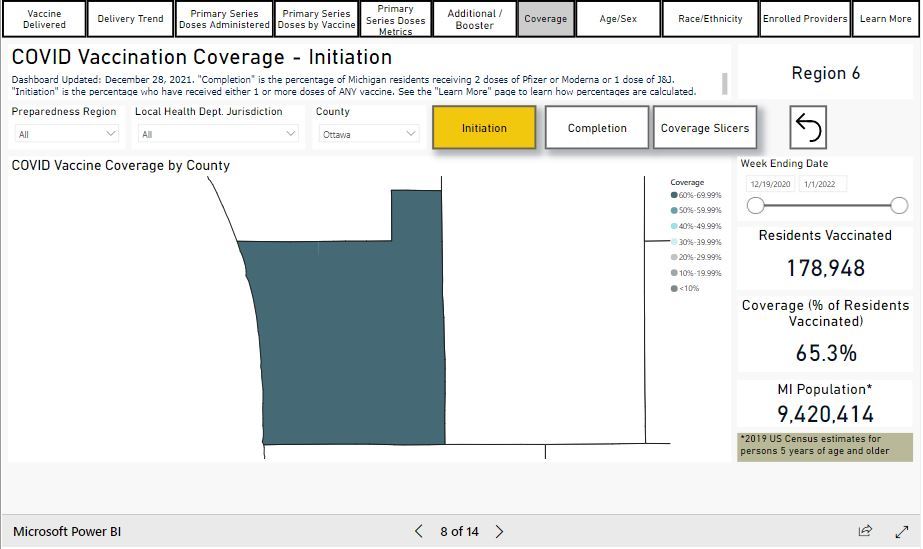Screen dimensions: 923x549
Task: Open the Coverage Slicers view
Action: (705, 128)
